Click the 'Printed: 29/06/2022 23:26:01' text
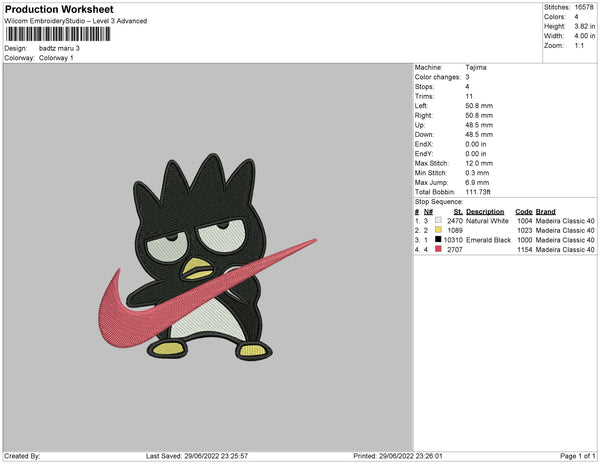Viewport: 600px width, 464px height. [398, 456]
